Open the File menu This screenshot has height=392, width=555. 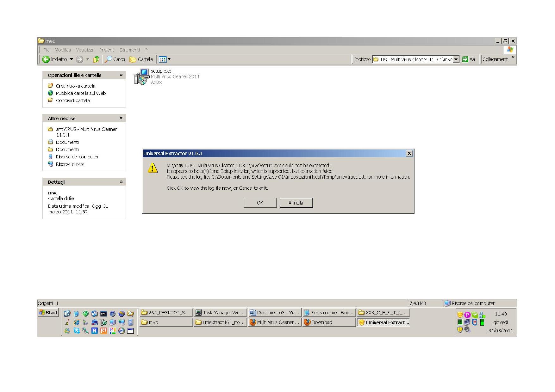tap(47, 50)
